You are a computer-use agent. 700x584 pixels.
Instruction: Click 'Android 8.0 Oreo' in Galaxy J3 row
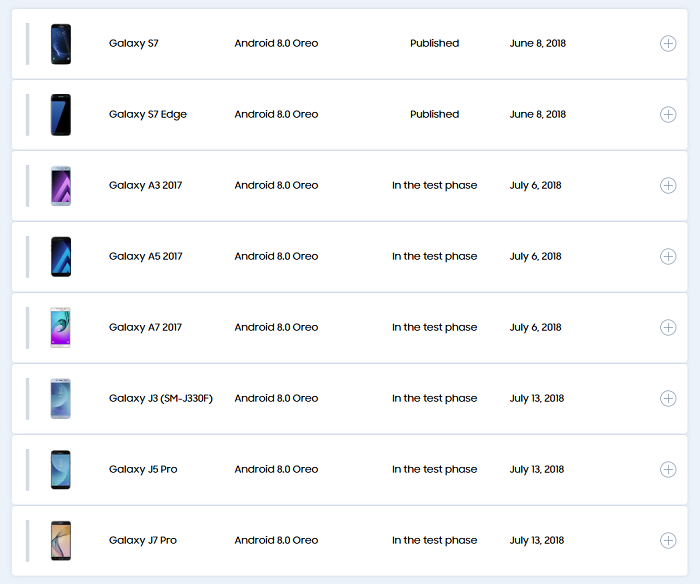coord(276,398)
